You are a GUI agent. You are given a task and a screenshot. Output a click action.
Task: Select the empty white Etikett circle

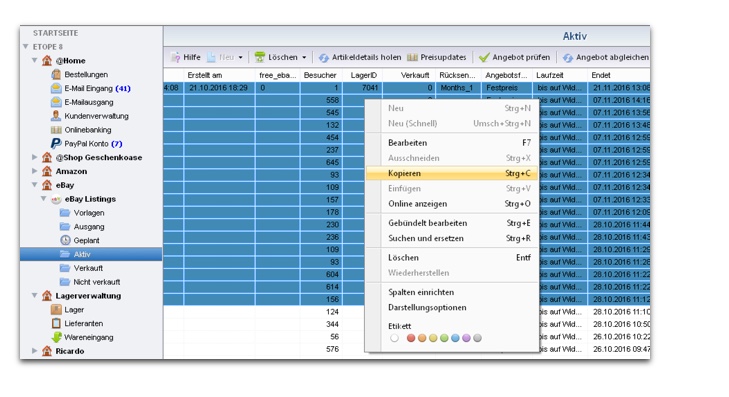point(395,338)
